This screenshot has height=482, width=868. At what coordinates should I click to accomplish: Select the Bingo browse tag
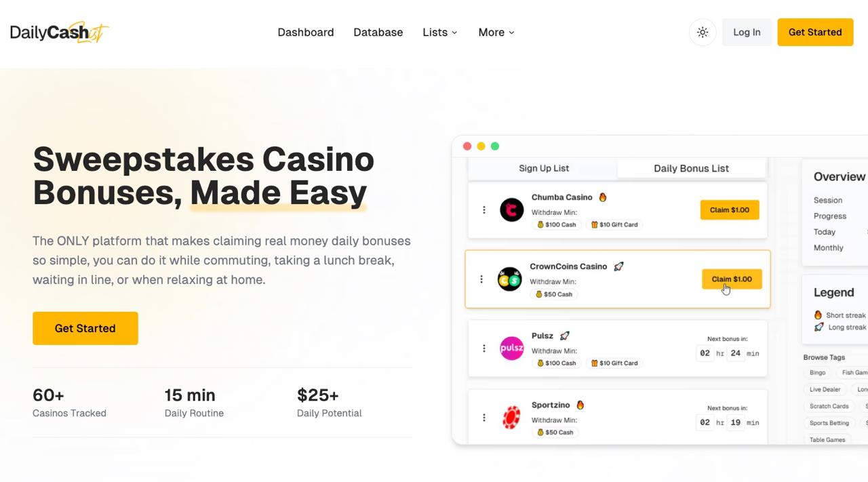coord(818,372)
